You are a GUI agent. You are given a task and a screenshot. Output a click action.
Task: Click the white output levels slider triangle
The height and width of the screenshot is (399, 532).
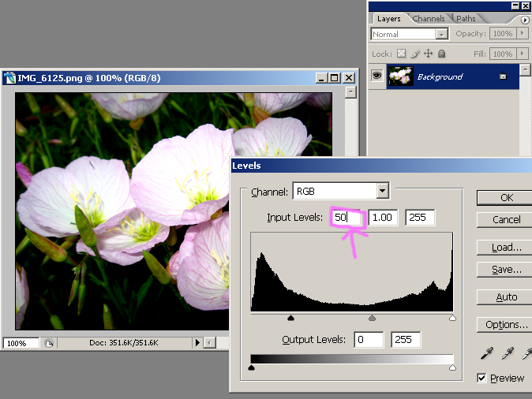[452, 367]
